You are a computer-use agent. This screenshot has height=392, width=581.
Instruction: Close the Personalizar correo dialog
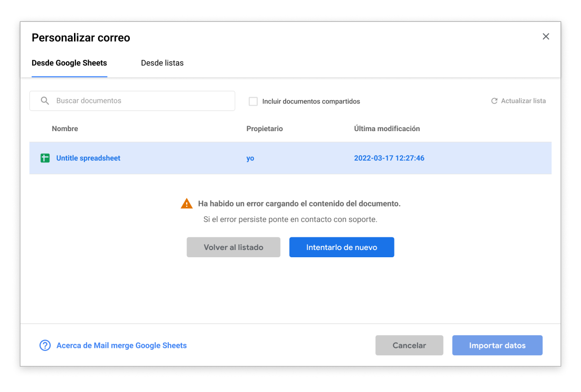click(546, 36)
